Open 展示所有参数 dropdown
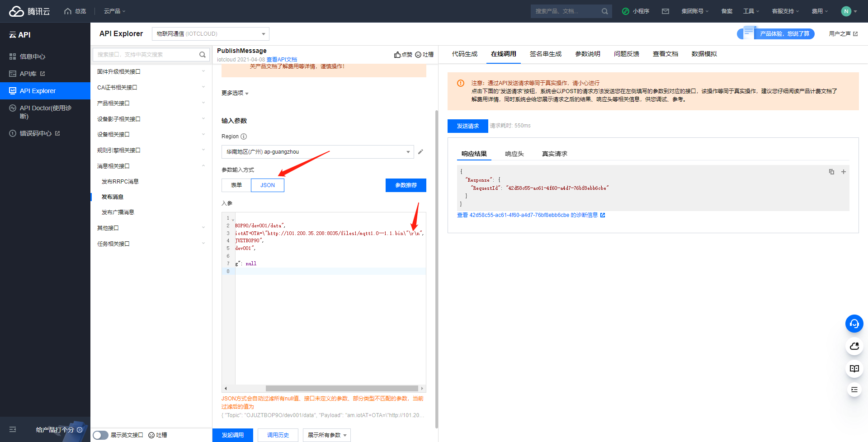This screenshot has width=868, height=442. 327,435
